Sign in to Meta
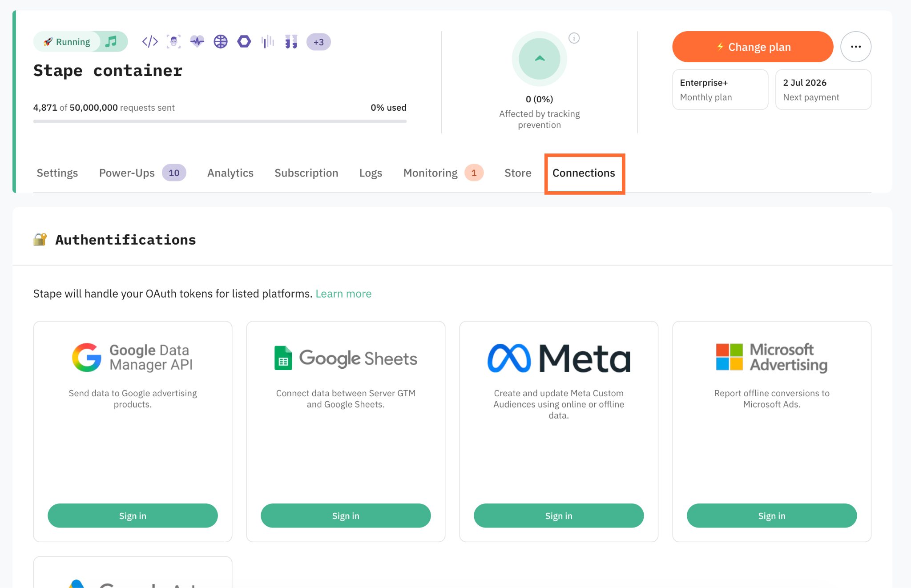The height and width of the screenshot is (588, 911). click(x=559, y=516)
